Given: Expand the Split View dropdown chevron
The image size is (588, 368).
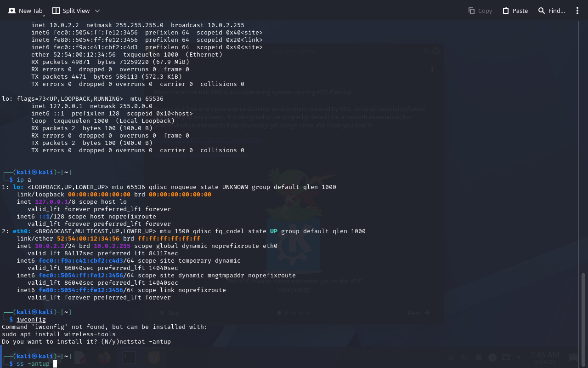Looking at the screenshot, I should click(x=97, y=11).
